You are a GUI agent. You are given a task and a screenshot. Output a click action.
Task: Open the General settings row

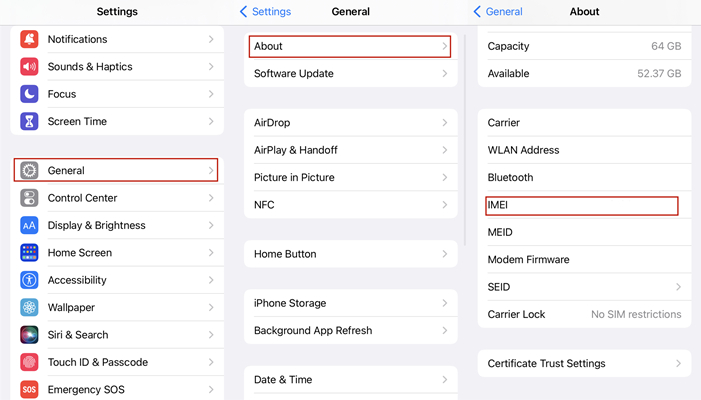(115, 171)
